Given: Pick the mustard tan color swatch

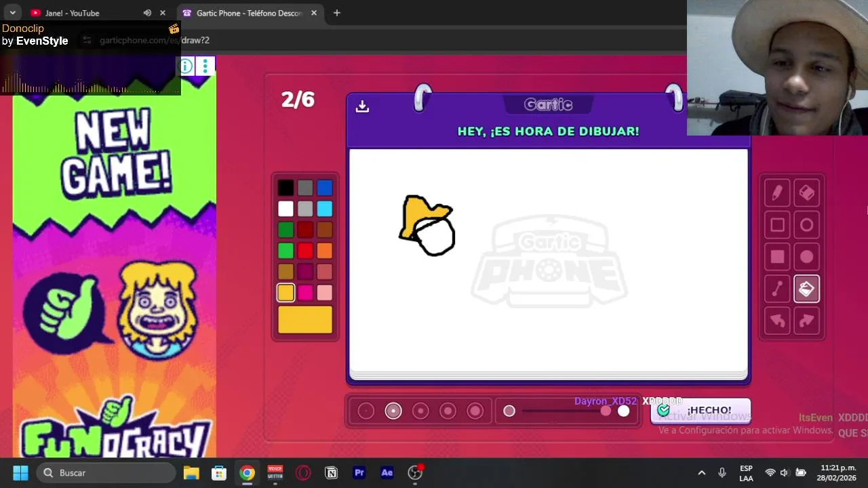Looking at the screenshot, I should coord(285,272).
